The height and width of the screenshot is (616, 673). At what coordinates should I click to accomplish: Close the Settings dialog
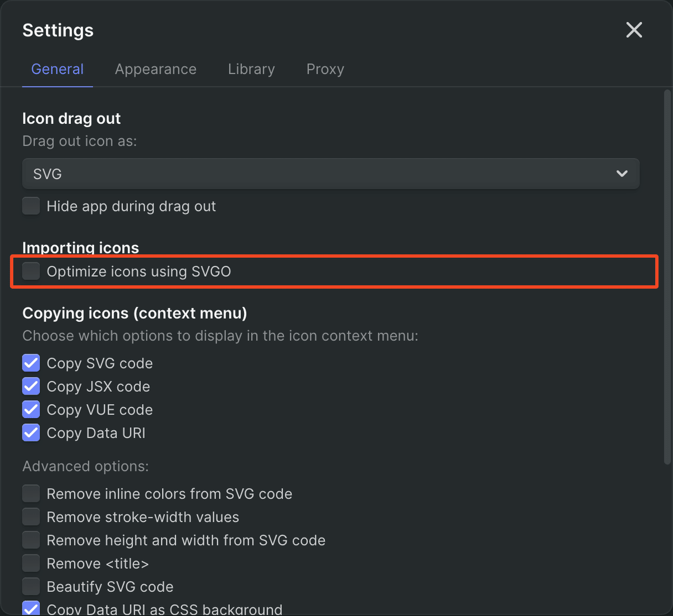634,30
